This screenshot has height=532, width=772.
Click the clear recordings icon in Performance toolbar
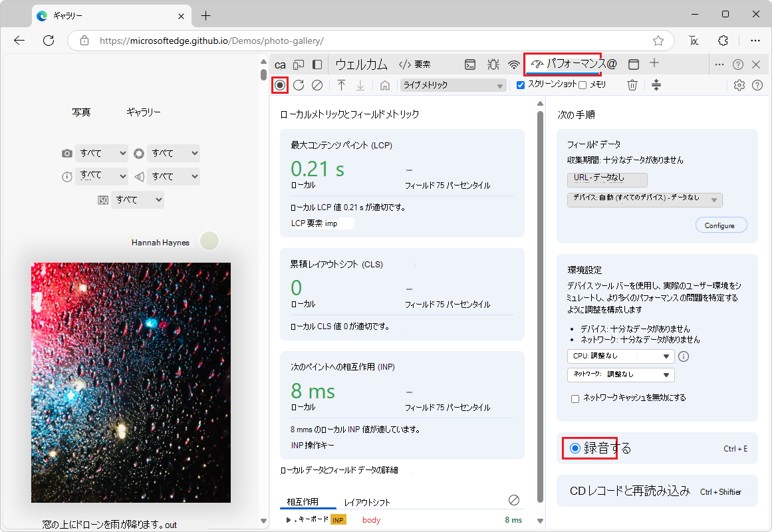(x=317, y=84)
